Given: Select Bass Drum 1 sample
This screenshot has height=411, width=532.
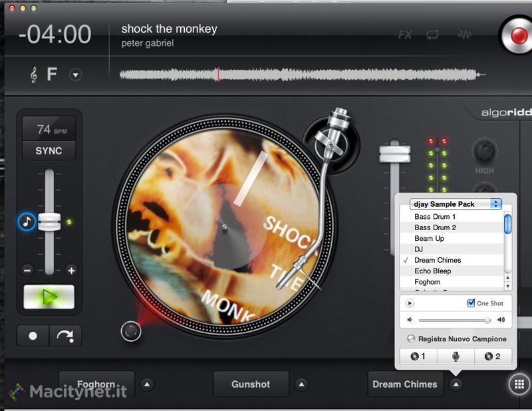Looking at the screenshot, I should click(x=452, y=217).
